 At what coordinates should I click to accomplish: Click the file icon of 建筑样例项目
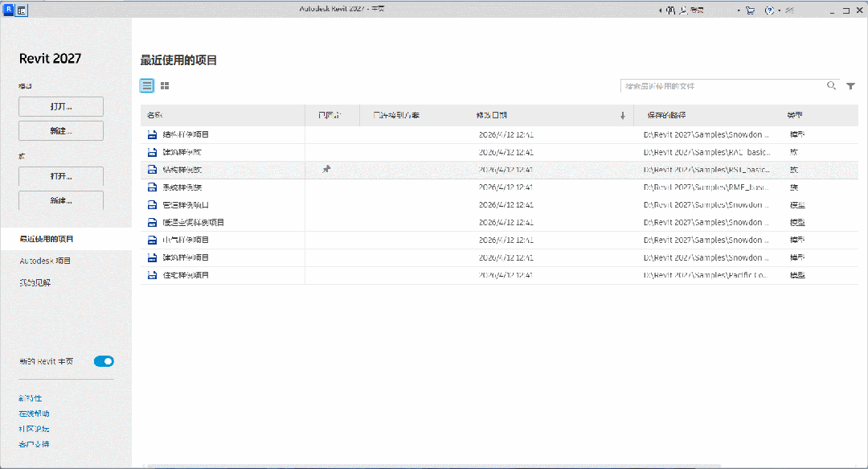click(152, 257)
